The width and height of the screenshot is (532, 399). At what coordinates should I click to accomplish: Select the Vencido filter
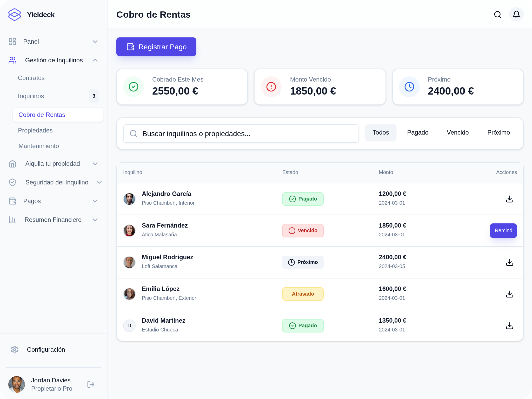458,132
